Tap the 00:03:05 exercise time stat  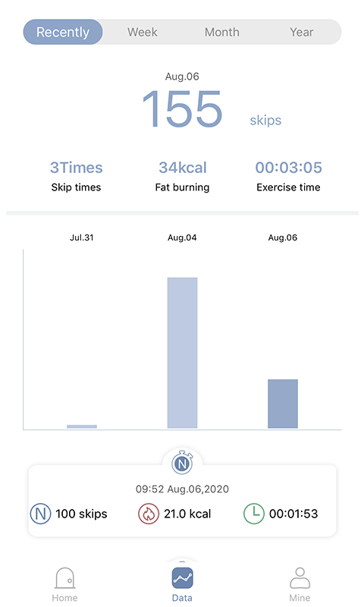[289, 177]
